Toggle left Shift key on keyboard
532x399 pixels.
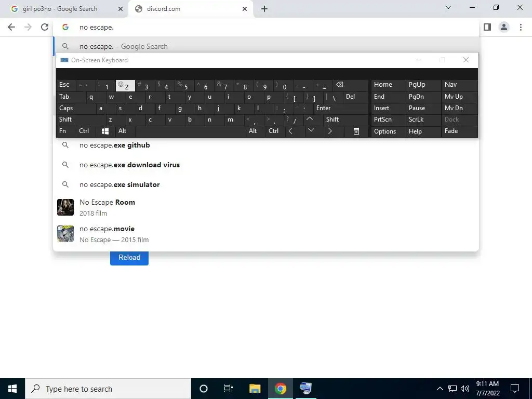pyautogui.click(x=81, y=119)
